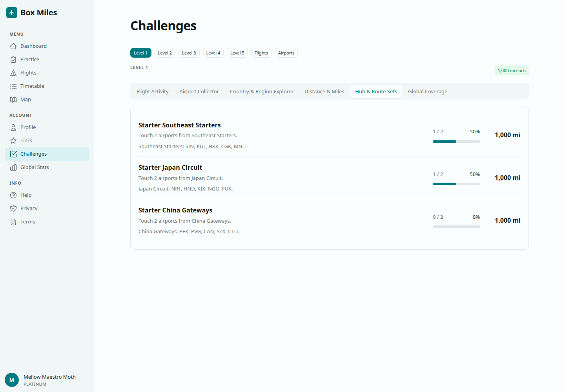Viewport: 565px width, 392px height.
Task: Click Starter Southeast Starters title
Action: tap(180, 125)
